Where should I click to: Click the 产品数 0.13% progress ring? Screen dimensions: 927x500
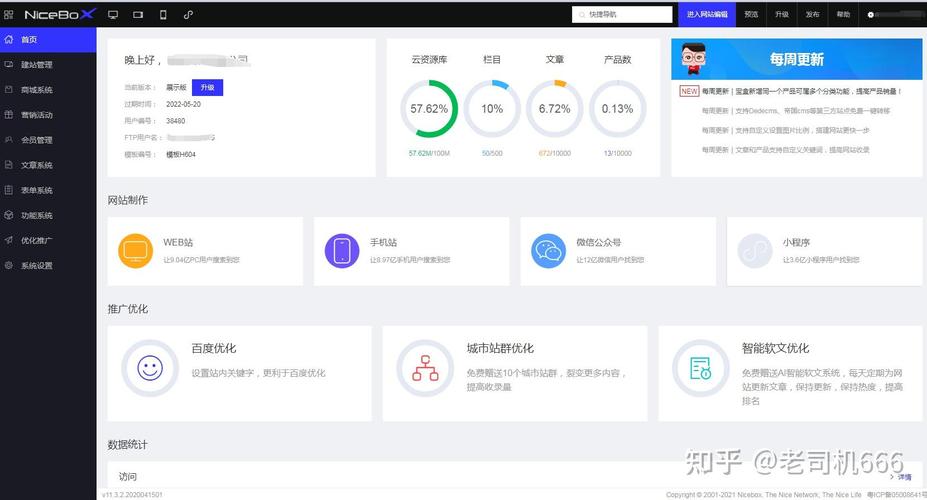coord(618,109)
